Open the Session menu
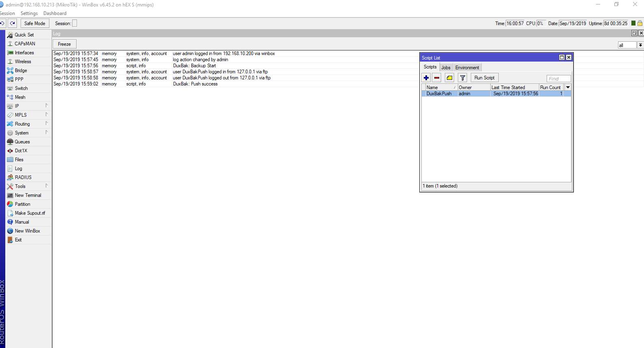Image resolution: width=644 pixels, height=348 pixels. pos(7,13)
